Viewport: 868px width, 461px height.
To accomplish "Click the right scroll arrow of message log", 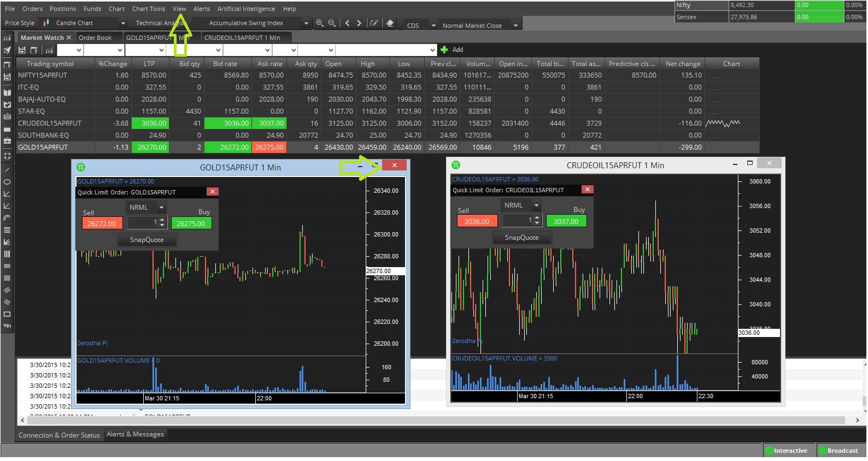I will pos(857,420).
